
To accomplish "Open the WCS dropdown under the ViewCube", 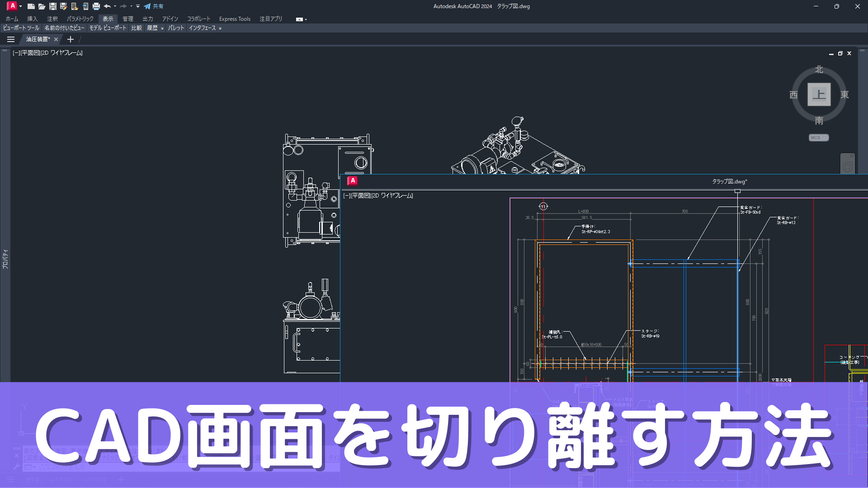I will coord(818,137).
